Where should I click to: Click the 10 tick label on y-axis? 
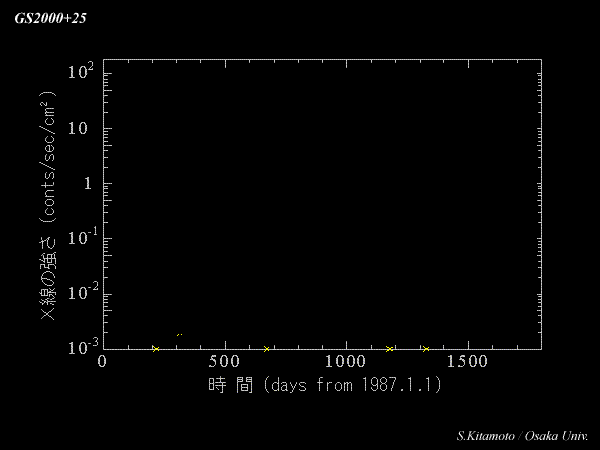81,129
